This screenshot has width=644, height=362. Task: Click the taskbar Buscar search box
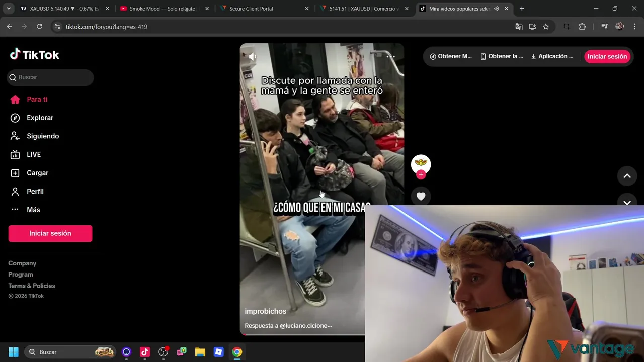[70, 352]
